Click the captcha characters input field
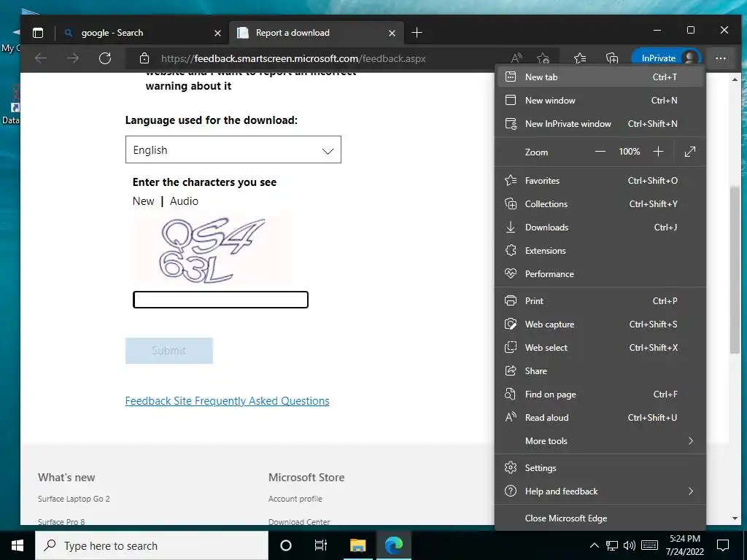Viewport: 747px width, 560px height. (x=220, y=300)
